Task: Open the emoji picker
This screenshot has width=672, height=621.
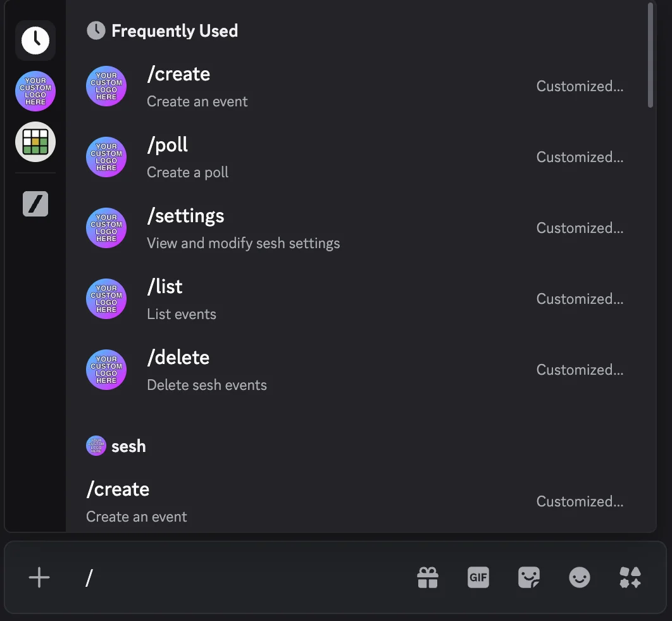Action: (580, 577)
